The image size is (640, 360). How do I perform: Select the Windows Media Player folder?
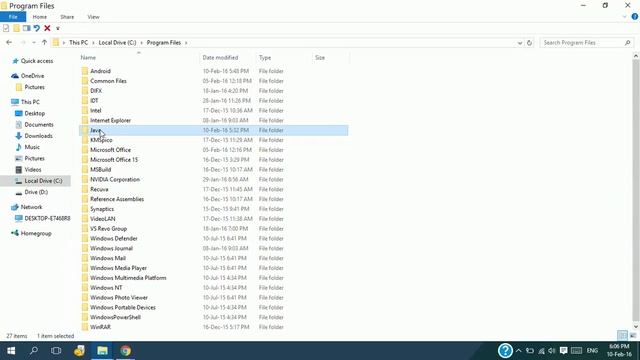[x=118, y=268]
